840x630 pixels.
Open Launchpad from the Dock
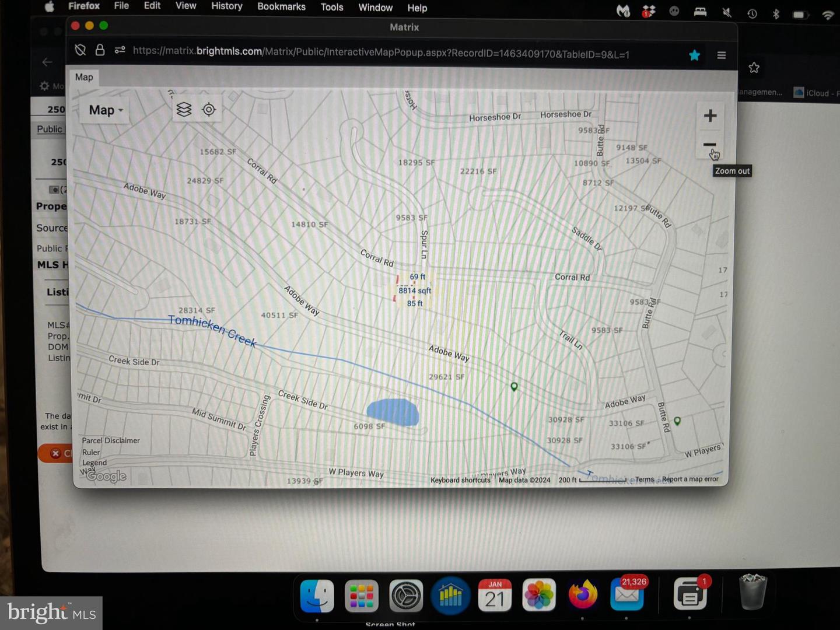362,596
